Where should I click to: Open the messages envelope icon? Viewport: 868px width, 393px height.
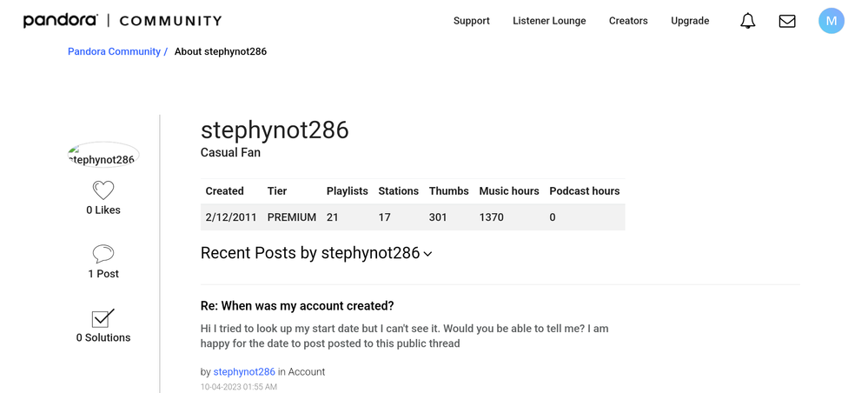787,21
